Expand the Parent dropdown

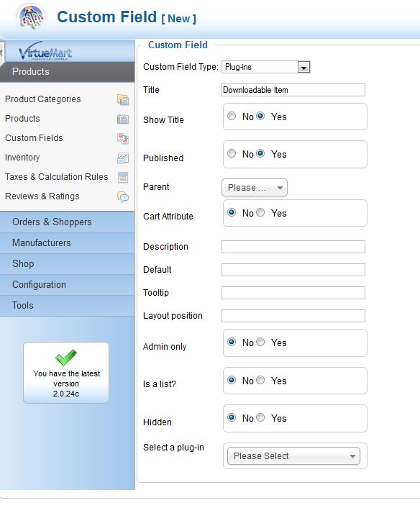tap(255, 188)
